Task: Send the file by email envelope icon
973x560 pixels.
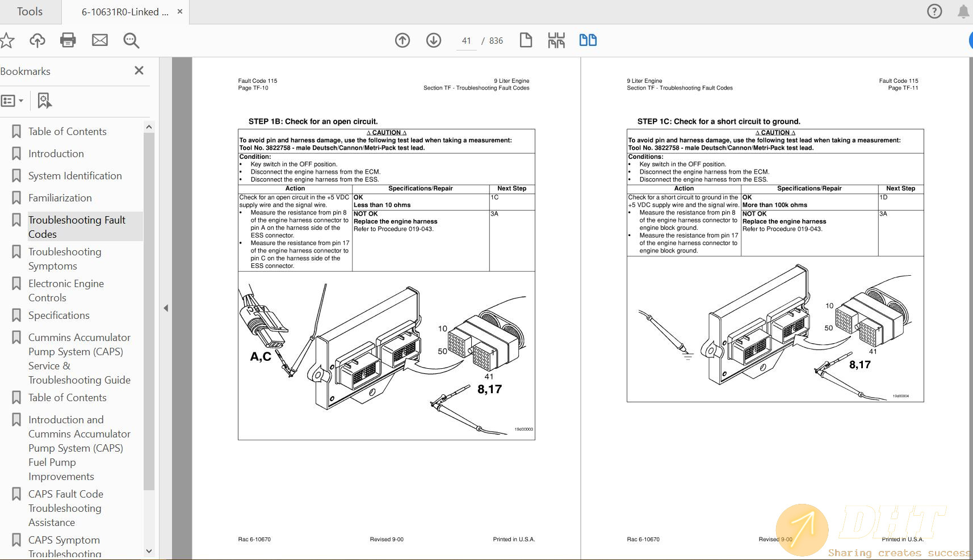Action: tap(100, 40)
